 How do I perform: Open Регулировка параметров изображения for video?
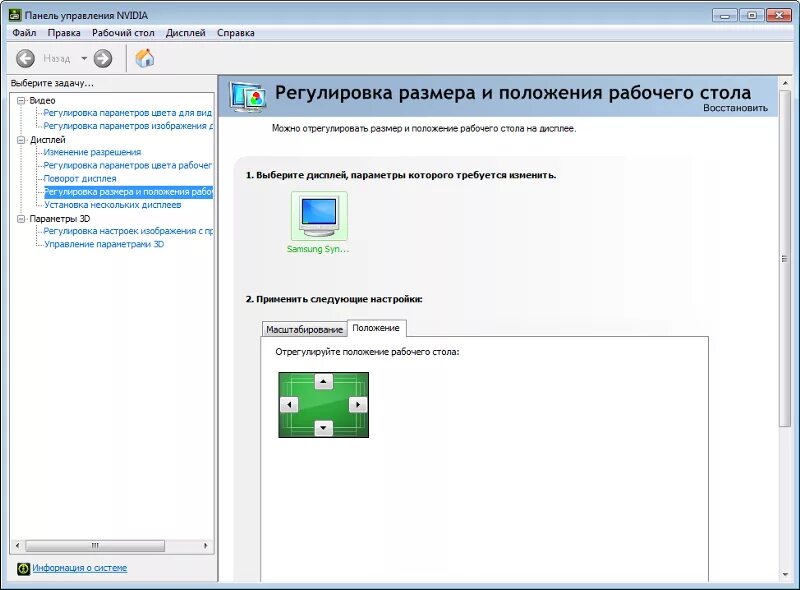click(x=128, y=126)
